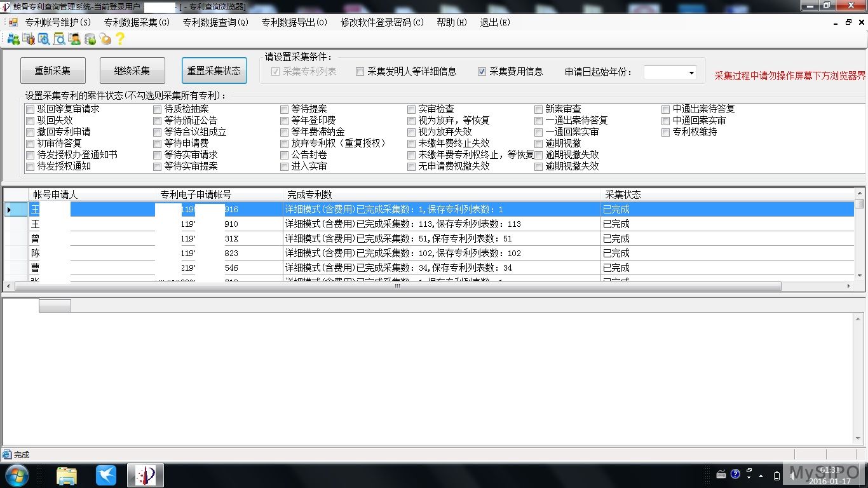
Task: Click the yellow question mark help icon
Action: (x=119, y=39)
